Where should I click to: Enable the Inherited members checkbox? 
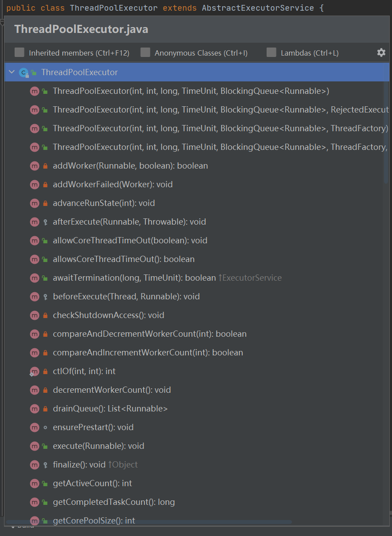20,52
